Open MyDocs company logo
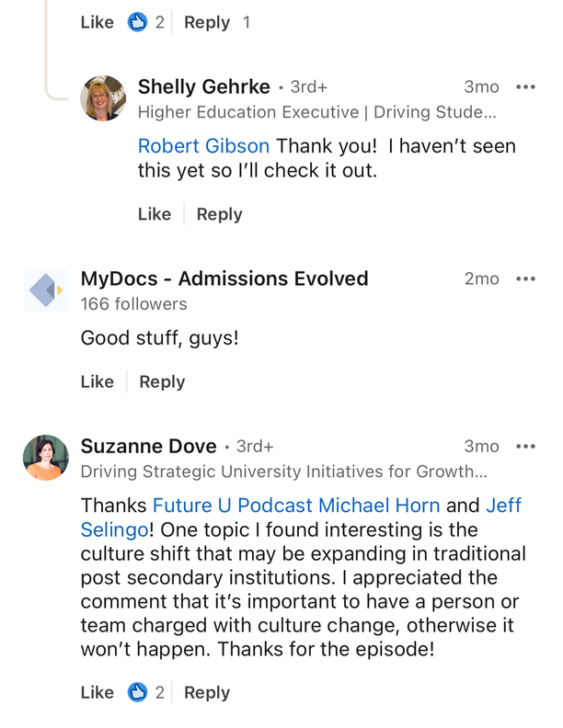This screenshot has height=728, width=563. point(45,290)
